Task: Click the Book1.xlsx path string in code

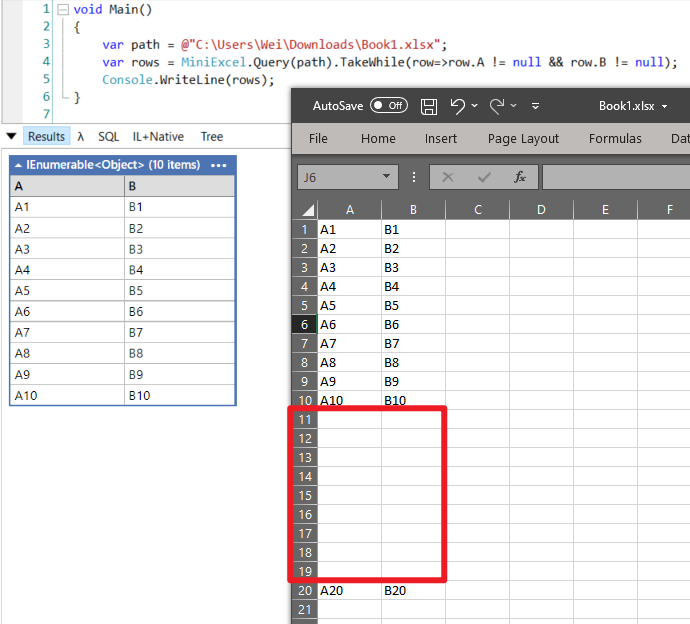Action: [x=311, y=45]
